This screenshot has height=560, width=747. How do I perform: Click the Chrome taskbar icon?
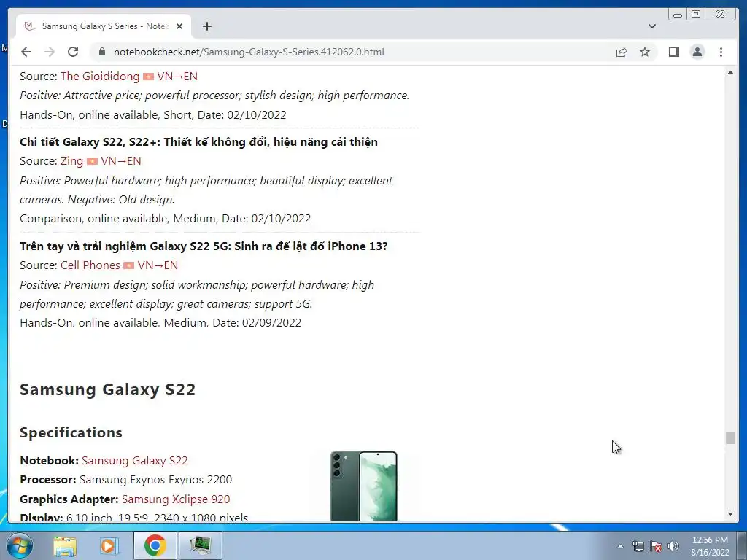pyautogui.click(x=155, y=545)
